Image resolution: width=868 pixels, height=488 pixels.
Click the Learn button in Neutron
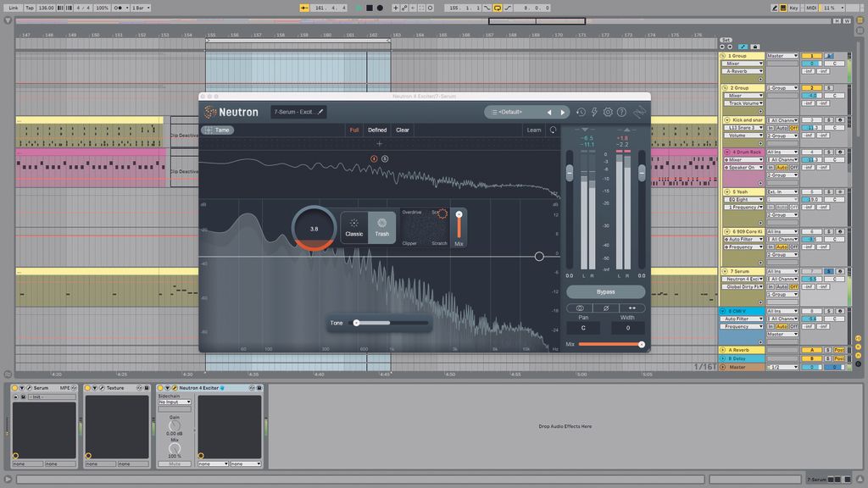click(x=533, y=130)
